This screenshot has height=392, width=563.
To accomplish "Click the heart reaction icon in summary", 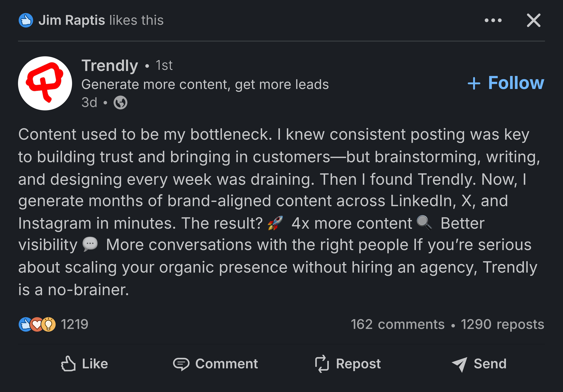I will click(37, 325).
